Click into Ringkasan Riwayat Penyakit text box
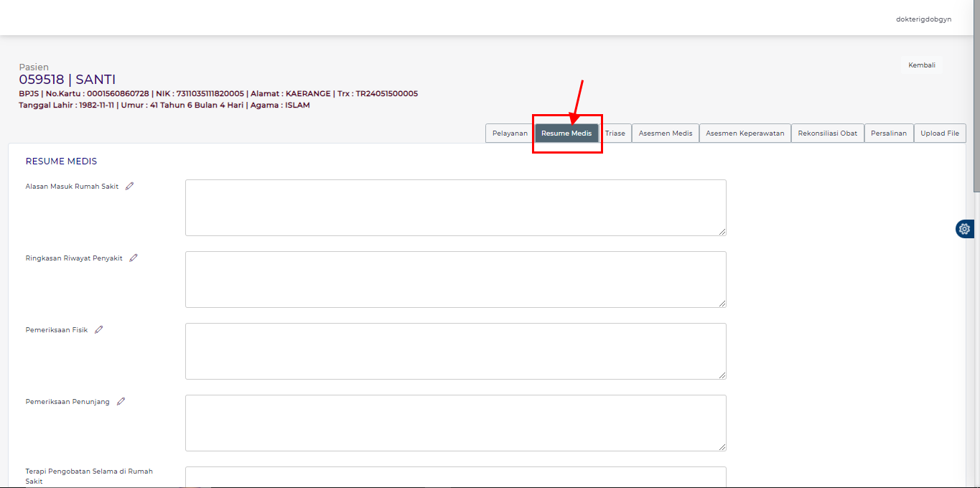The width and height of the screenshot is (980, 488). point(455,279)
